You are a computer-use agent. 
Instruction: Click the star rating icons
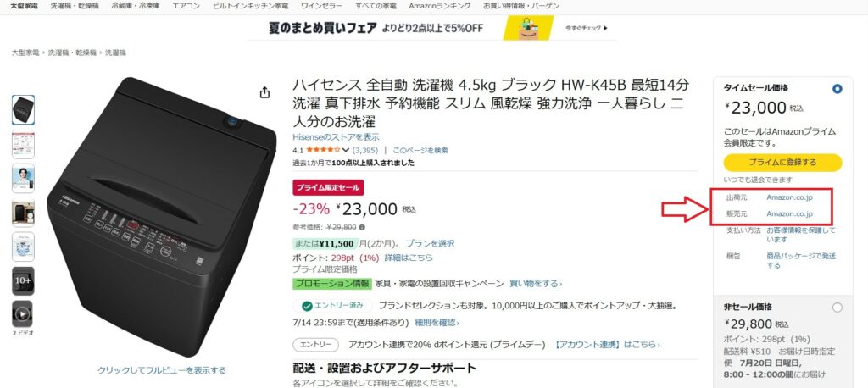click(x=323, y=150)
